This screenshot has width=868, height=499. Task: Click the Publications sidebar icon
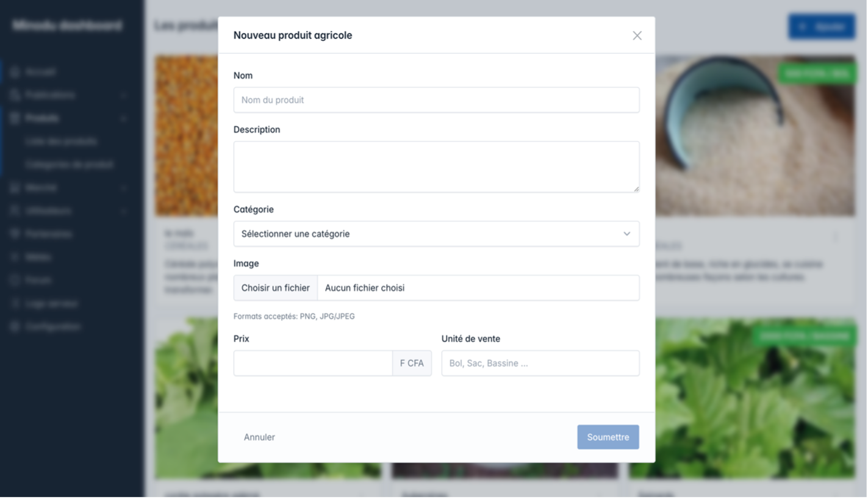15,95
